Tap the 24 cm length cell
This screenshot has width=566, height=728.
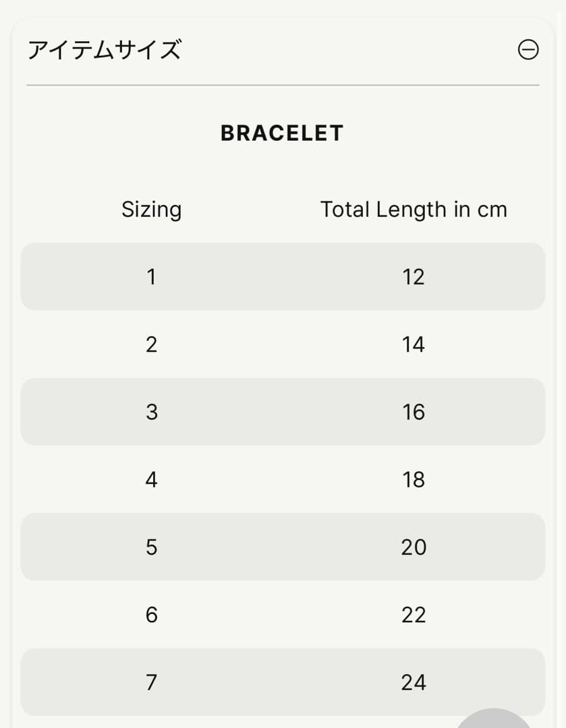[414, 682]
